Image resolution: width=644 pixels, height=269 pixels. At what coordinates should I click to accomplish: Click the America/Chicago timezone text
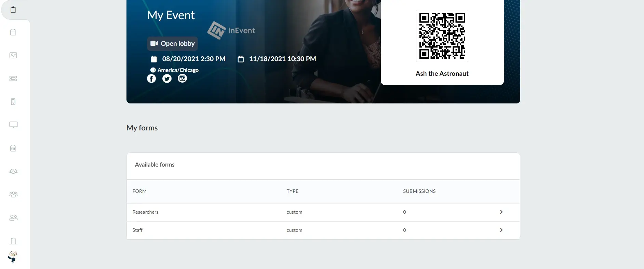178,70
